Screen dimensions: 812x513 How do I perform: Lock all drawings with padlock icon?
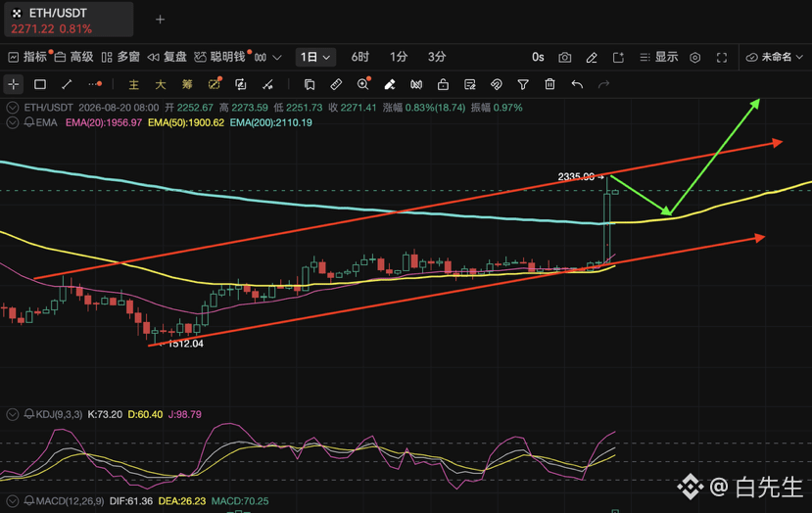(443, 84)
